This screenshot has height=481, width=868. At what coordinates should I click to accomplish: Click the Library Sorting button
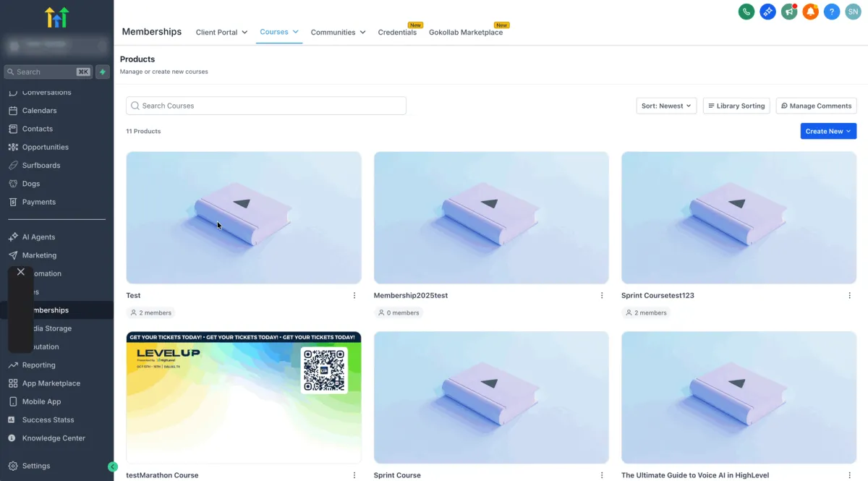coord(736,106)
